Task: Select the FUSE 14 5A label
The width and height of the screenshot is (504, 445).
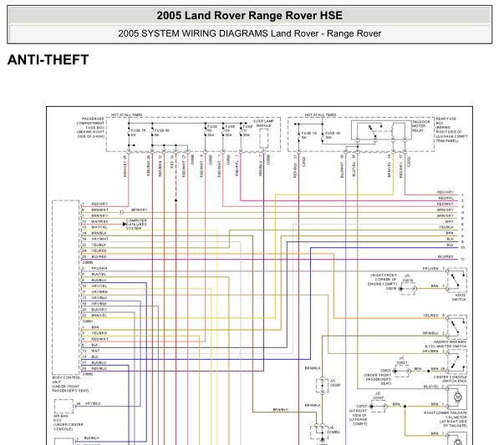Action: [308, 135]
